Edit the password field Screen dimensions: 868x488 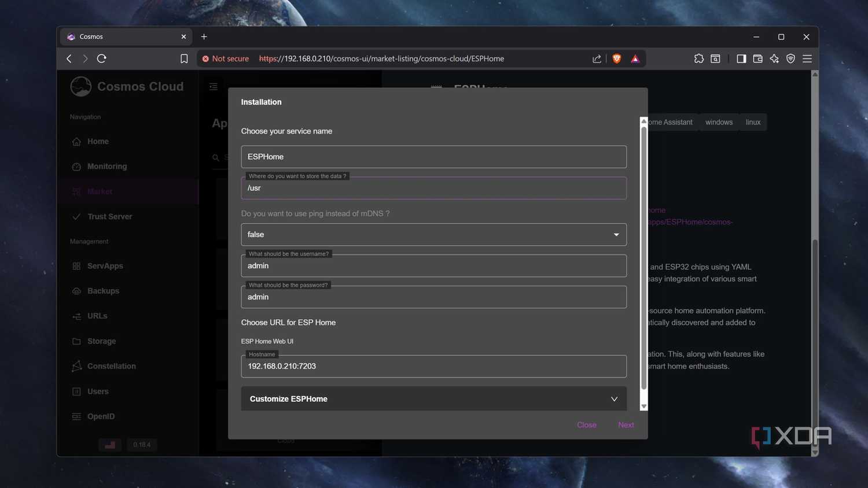[x=433, y=297]
